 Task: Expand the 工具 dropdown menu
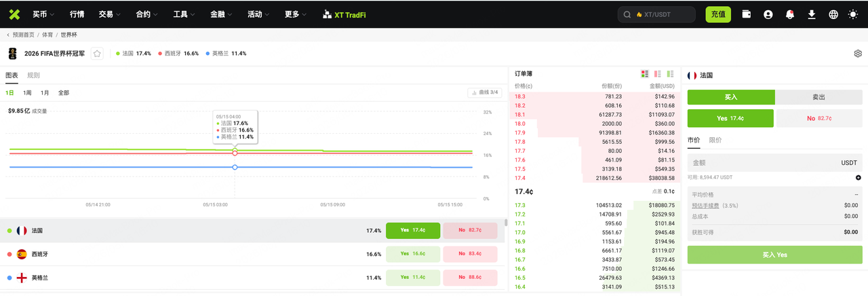(x=184, y=14)
